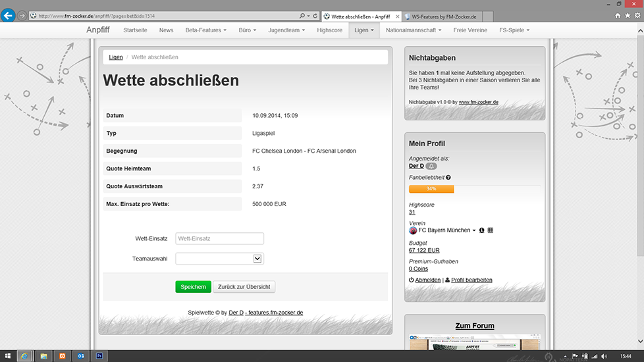
Task: Click the Fanbeliebtheit help question mark icon
Action: [x=448, y=178]
